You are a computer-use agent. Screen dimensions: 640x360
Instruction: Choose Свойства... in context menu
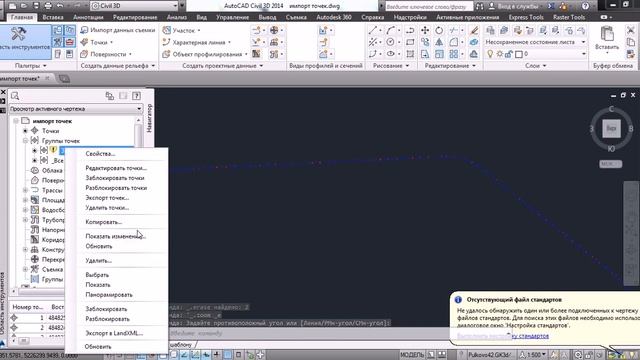[x=100, y=154]
